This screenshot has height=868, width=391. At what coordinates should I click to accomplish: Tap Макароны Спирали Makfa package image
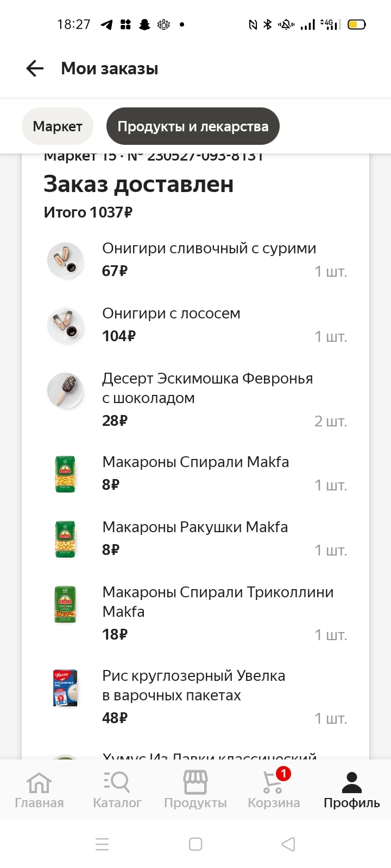tap(65, 474)
